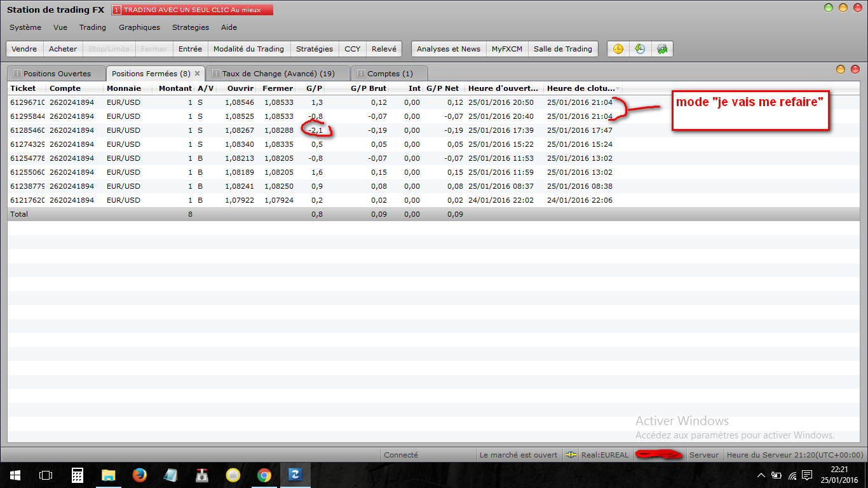868x488 pixels.
Task: Close the Positions Fermées (8) tab
Action: coord(197,74)
